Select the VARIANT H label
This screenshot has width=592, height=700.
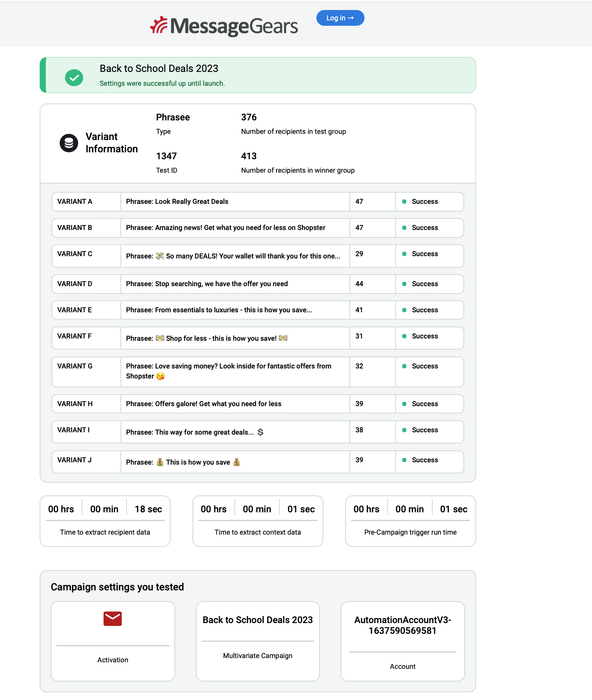click(x=75, y=404)
